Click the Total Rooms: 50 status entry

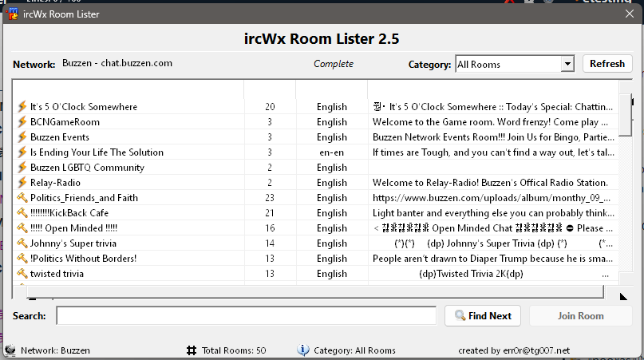234,350
